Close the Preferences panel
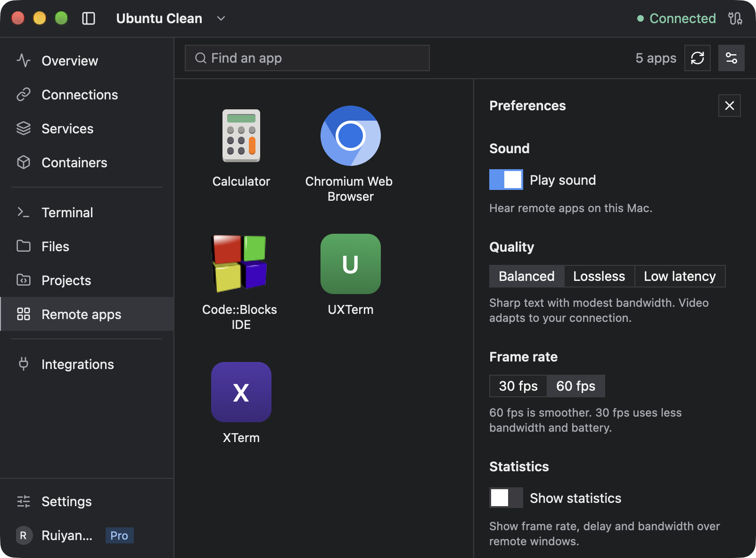 729,106
